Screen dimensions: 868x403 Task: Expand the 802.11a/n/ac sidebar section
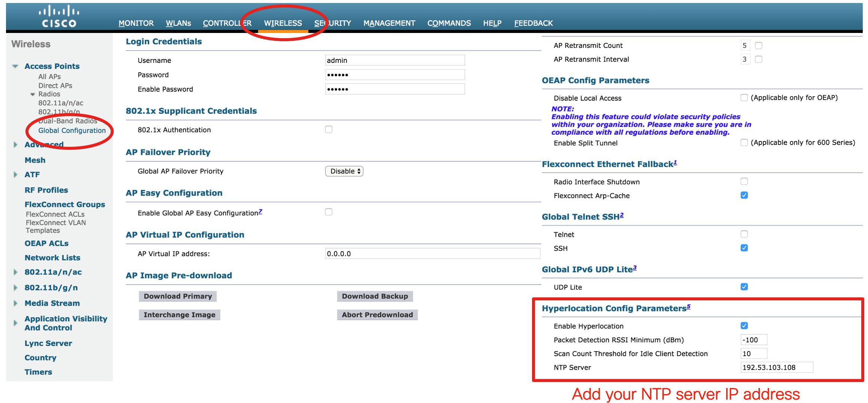pos(15,272)
